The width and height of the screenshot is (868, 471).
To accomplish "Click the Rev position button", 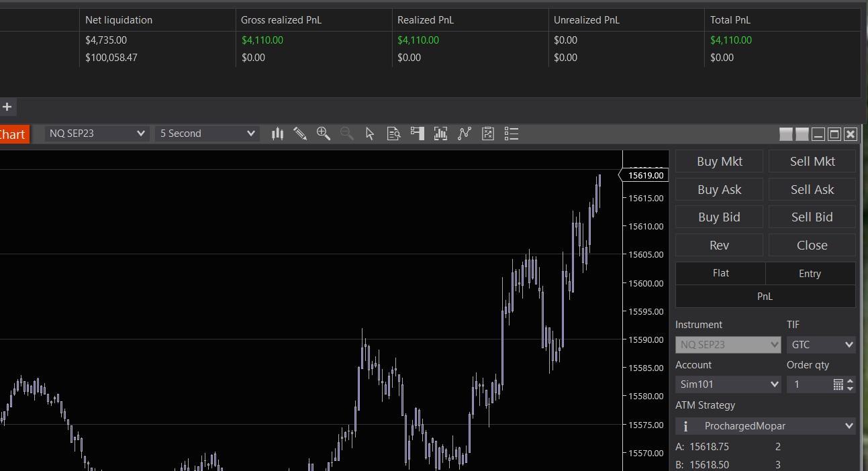I will click(719, 245).
